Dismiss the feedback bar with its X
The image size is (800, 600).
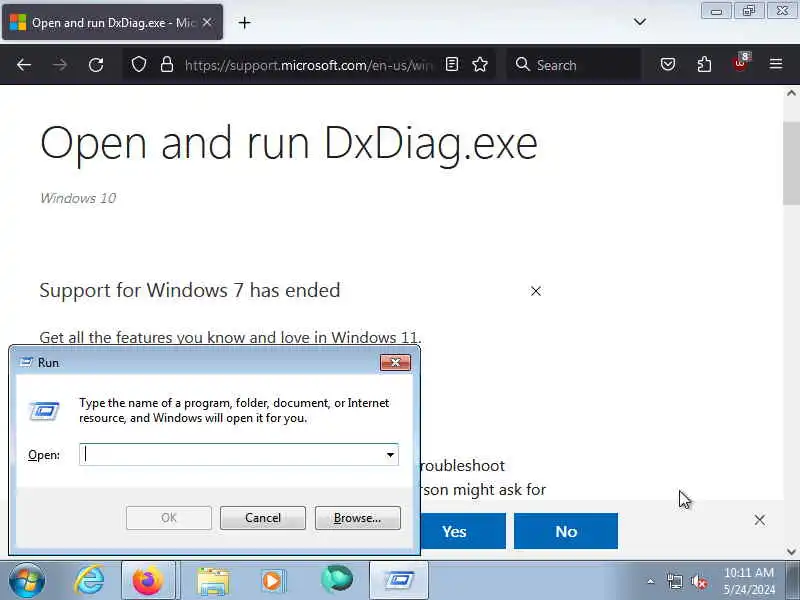coord(759,520)
